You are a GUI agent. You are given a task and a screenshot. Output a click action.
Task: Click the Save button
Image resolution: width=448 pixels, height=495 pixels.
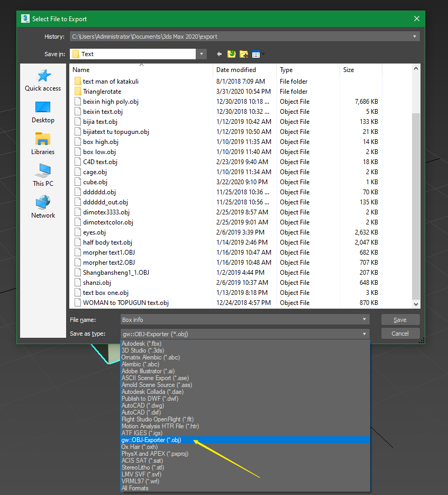(400, 319)
